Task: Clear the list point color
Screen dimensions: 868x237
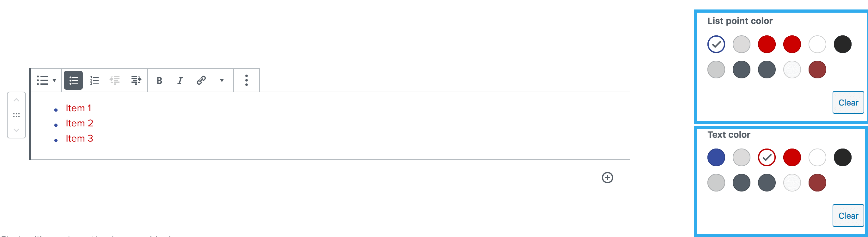Action: [848, 102]
